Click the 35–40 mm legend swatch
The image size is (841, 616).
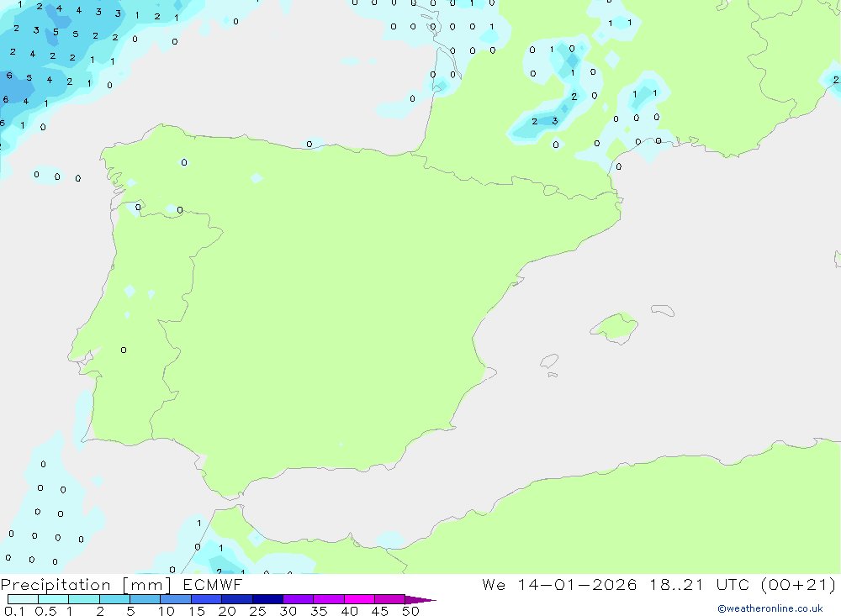point(329,599)
